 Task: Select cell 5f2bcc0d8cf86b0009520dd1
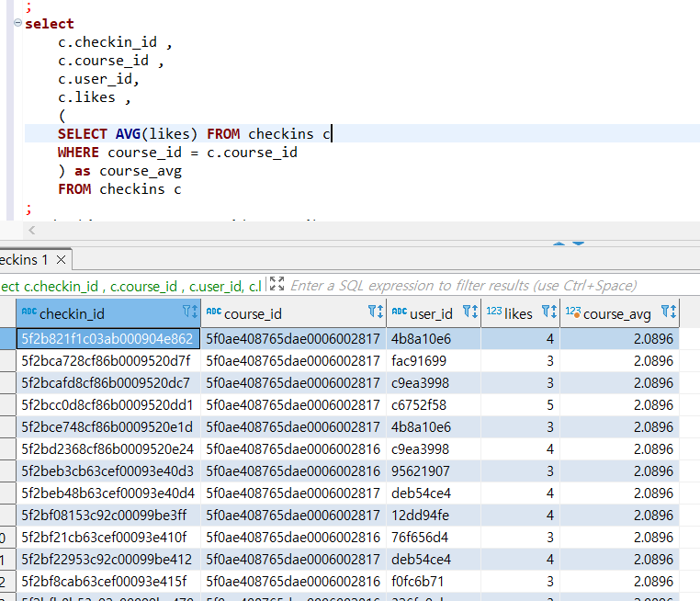click(x=108, y=405)
